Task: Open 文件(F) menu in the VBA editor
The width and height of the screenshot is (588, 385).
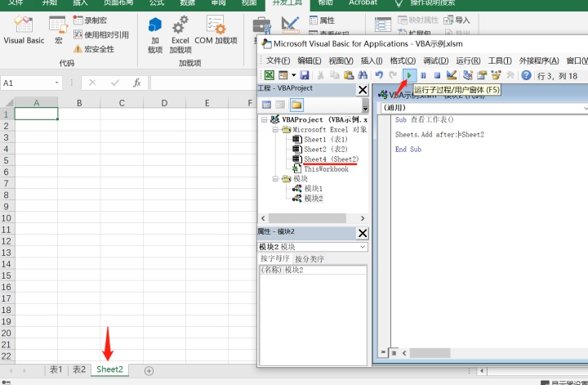Action: (278, 60)
